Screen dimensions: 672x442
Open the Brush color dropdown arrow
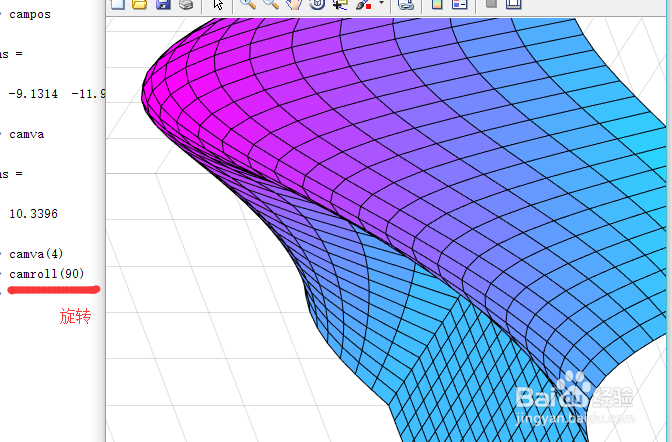[381, 3]
